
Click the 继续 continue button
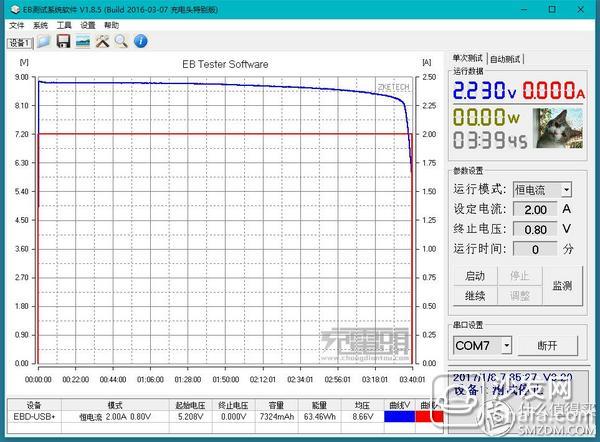pos(475,295)
